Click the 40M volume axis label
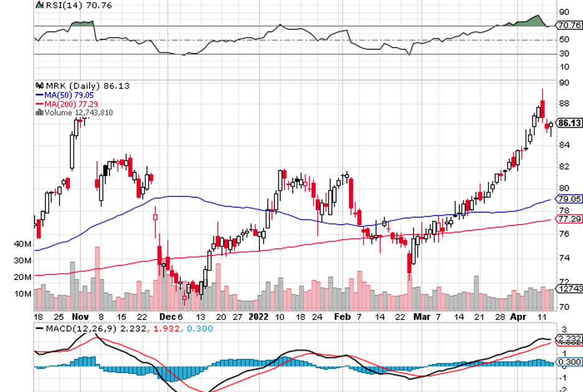 point(22,244)
